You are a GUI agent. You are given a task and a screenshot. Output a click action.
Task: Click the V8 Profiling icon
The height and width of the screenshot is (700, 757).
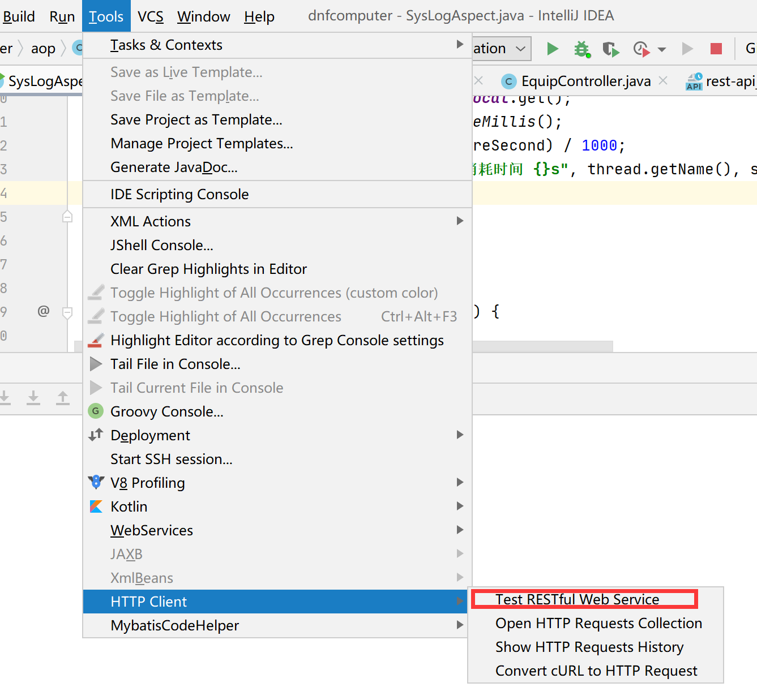click(96, 482)
